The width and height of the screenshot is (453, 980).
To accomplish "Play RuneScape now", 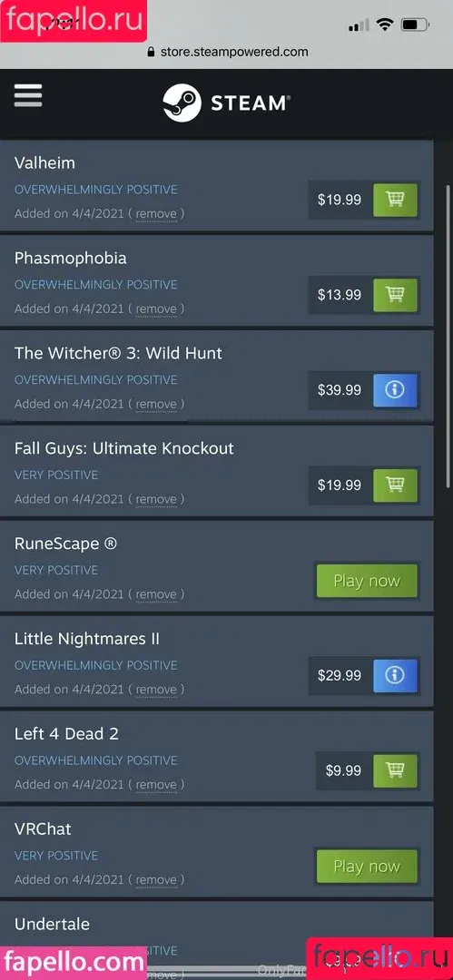I will pyautogui.click(x=367, y=581).
